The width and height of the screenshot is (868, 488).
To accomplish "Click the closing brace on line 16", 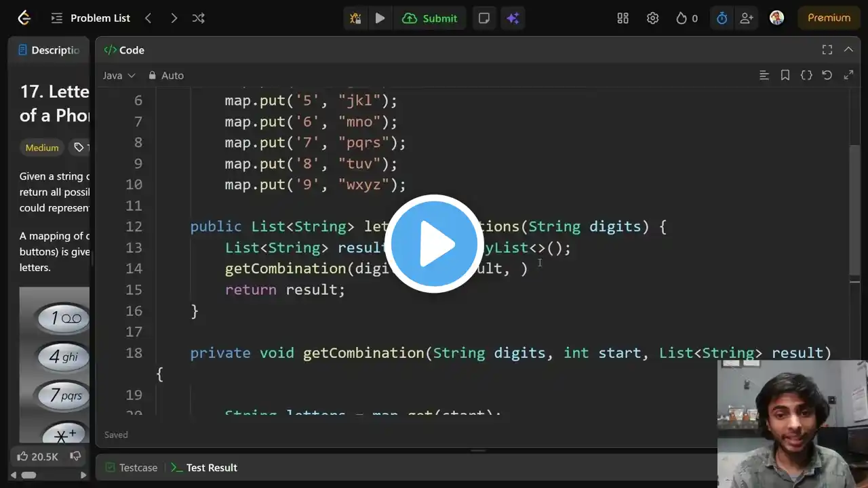I will [195, 311].
